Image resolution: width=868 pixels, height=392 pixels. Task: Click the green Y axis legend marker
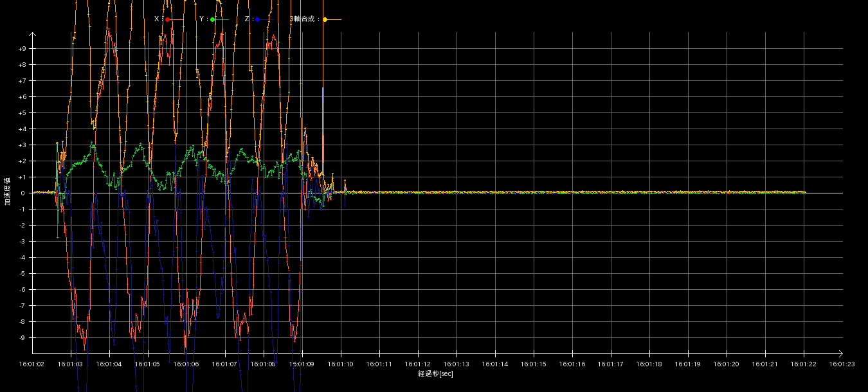[x=213, y=20]
